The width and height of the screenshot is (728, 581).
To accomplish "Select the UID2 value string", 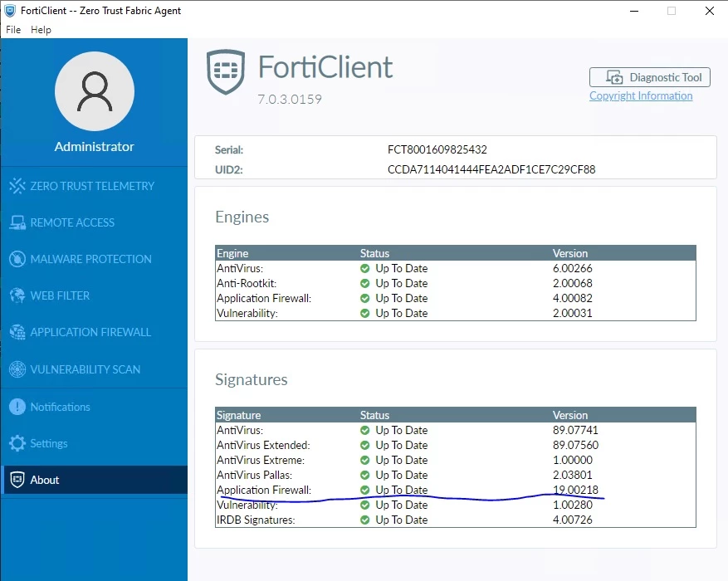I will coord(491,169).
